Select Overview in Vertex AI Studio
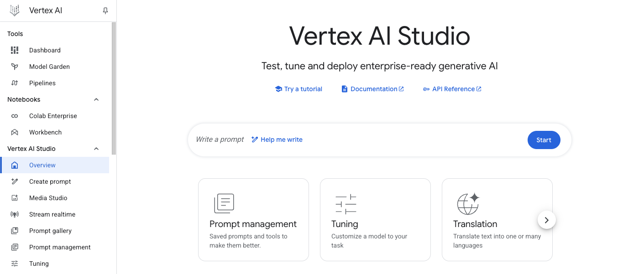 pyautogui.click(x=55, y=165)
